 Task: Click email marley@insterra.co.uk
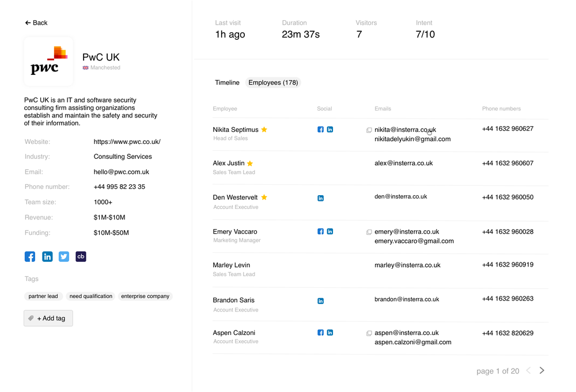[x=407, y=265]
